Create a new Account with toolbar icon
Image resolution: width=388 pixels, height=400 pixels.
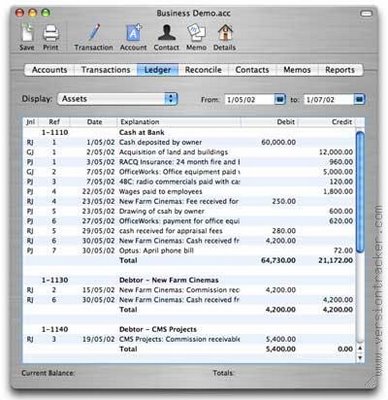(134, 33)
